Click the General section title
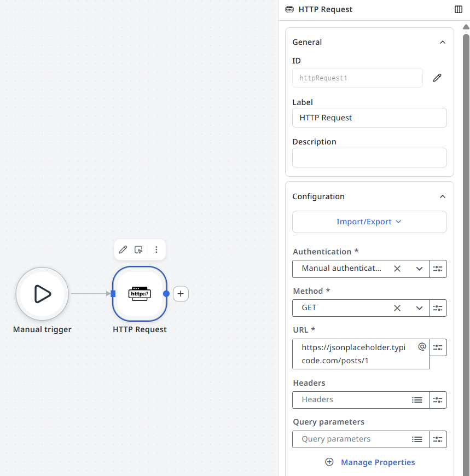 (x=307, y=42)
